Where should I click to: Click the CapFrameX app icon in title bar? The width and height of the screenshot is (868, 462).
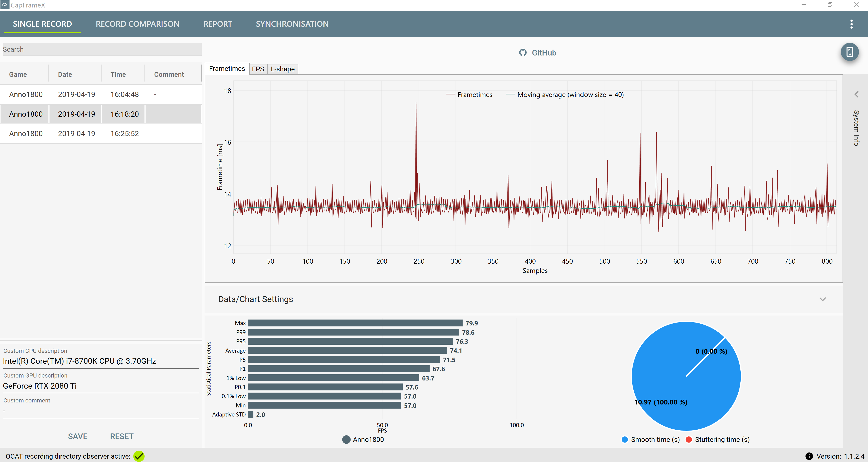pos(5,5)
